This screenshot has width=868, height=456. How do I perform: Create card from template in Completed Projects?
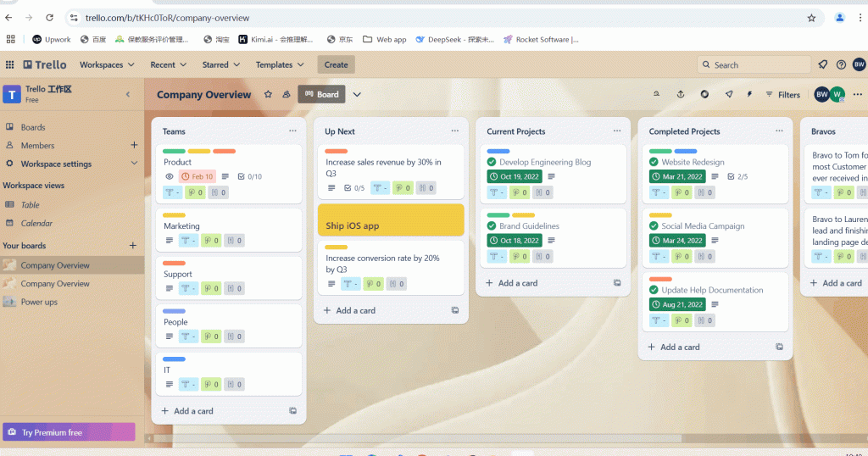(780, 347)
